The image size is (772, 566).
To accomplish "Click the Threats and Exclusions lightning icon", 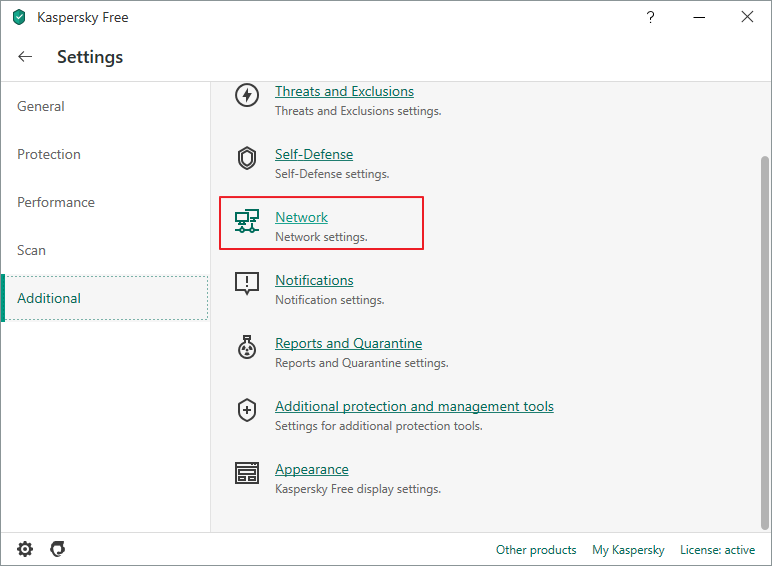I will click(x=247, y=95).
